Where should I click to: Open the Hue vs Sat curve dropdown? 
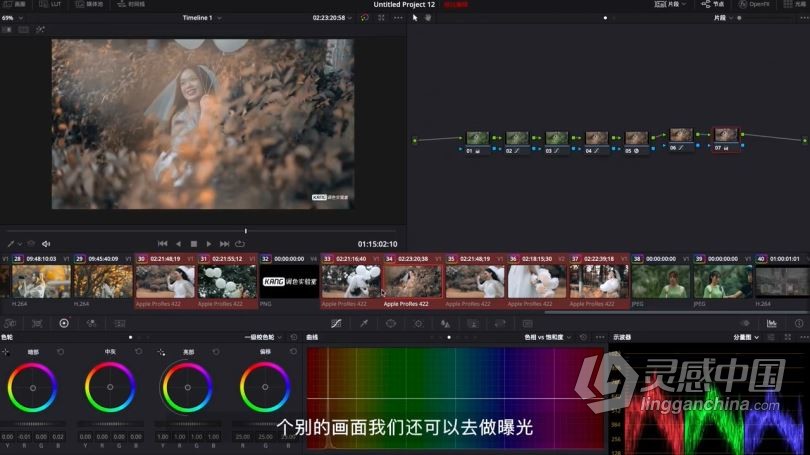tap(548, 337)
